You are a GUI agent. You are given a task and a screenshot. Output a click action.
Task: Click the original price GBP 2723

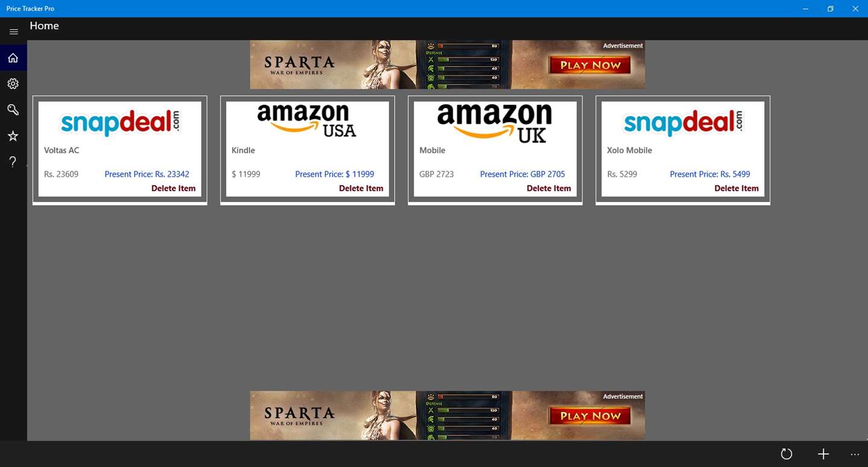point(437,174)
